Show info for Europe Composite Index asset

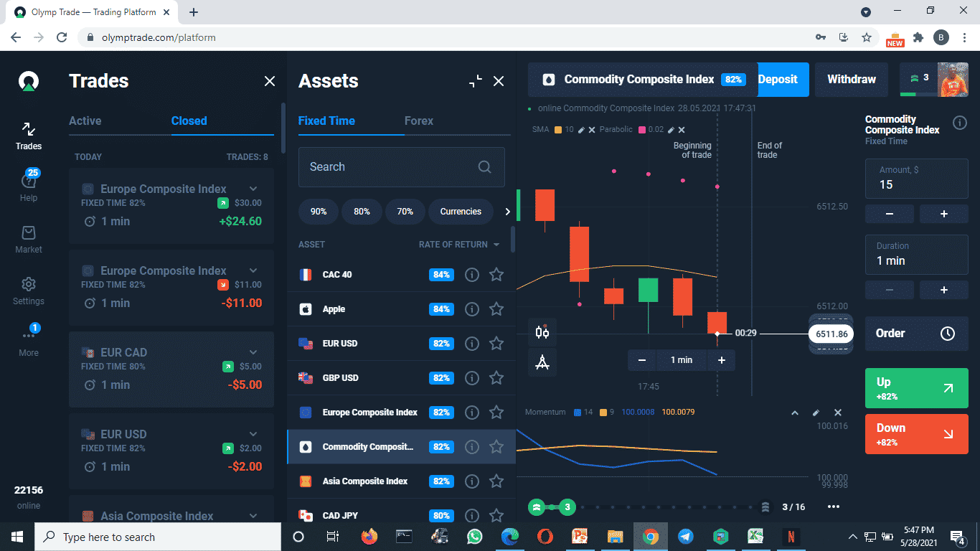(x=471, y=412)
